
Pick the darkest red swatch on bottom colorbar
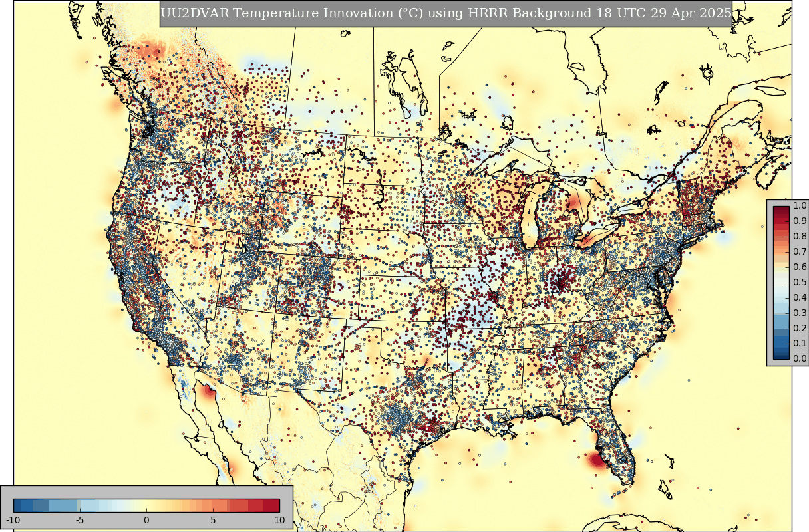(272, 505)
